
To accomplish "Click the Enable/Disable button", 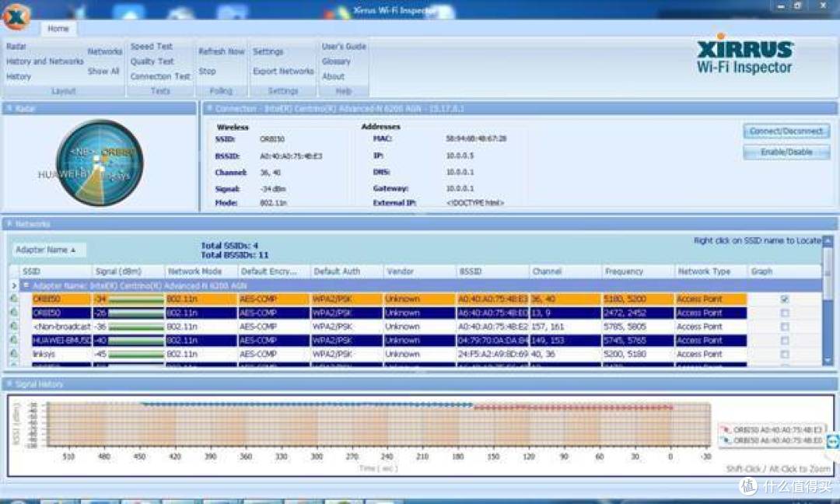I will coord(786,152).
